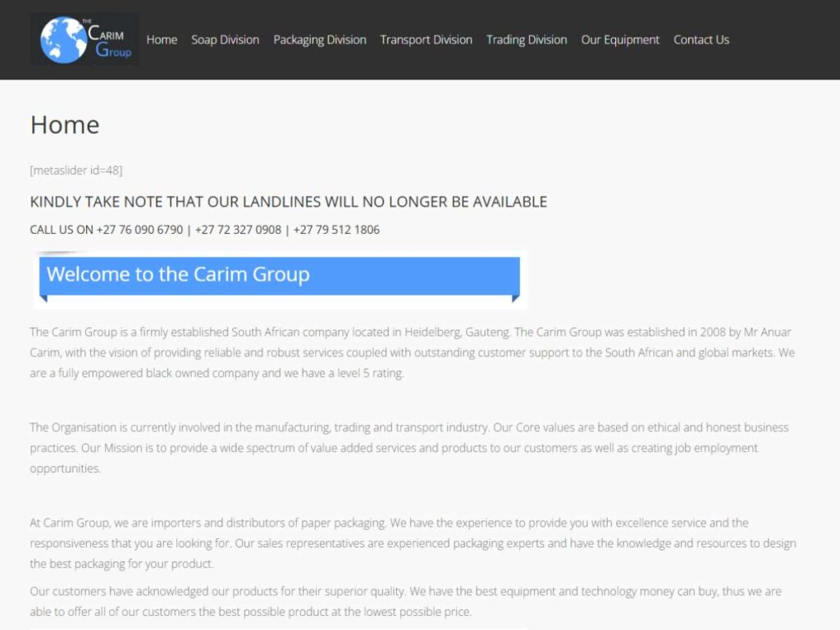Visit the Contact Us page
840x630 pixels.
tap(701, 40)
